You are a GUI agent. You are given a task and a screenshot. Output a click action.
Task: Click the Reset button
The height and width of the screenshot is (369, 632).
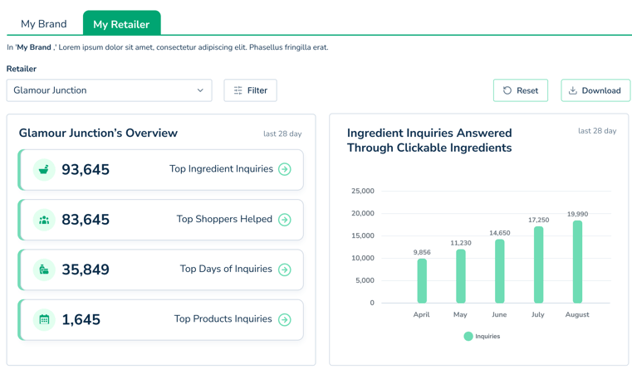pyautogui.click(x=520, y=90)
